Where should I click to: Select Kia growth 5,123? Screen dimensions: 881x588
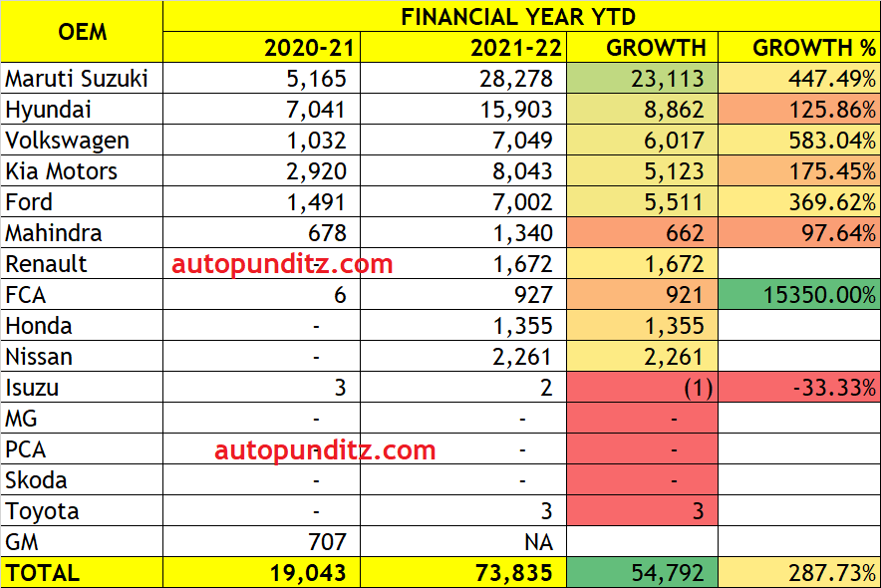coord(642,170)
